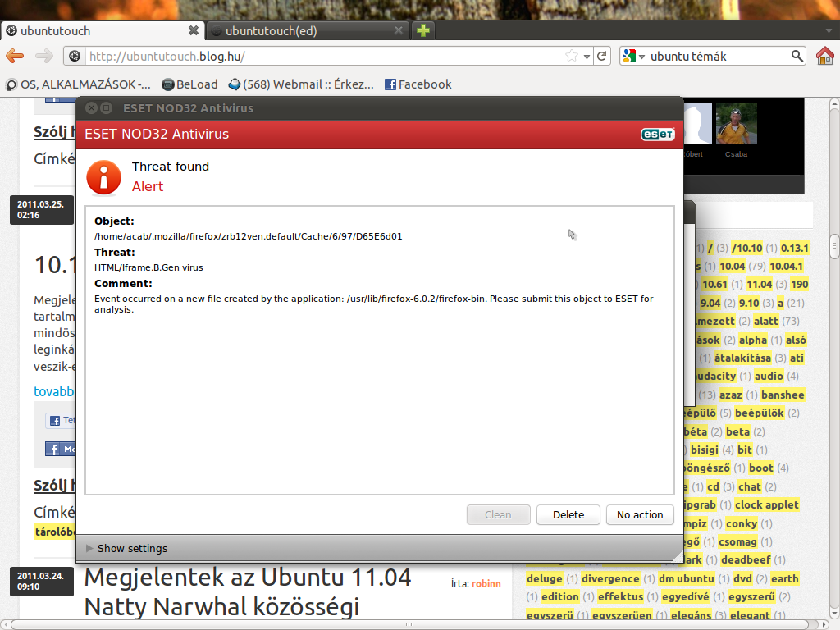Open the earth tag link
The height and width of the screenshot is (630, 840).
[785, 578]
